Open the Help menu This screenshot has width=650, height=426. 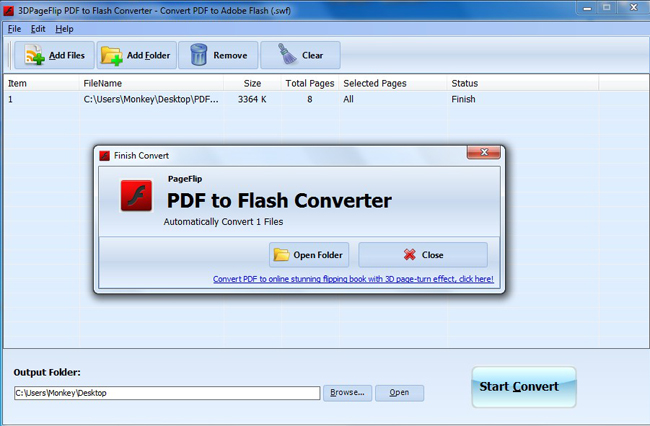point(64,29)
